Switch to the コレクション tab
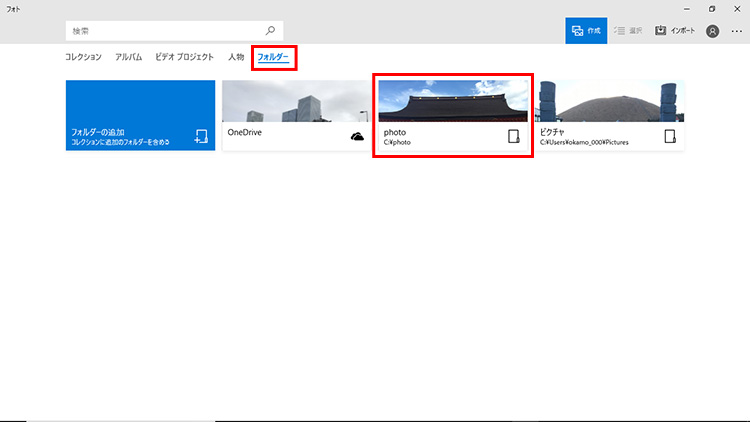 coord(83,57)
